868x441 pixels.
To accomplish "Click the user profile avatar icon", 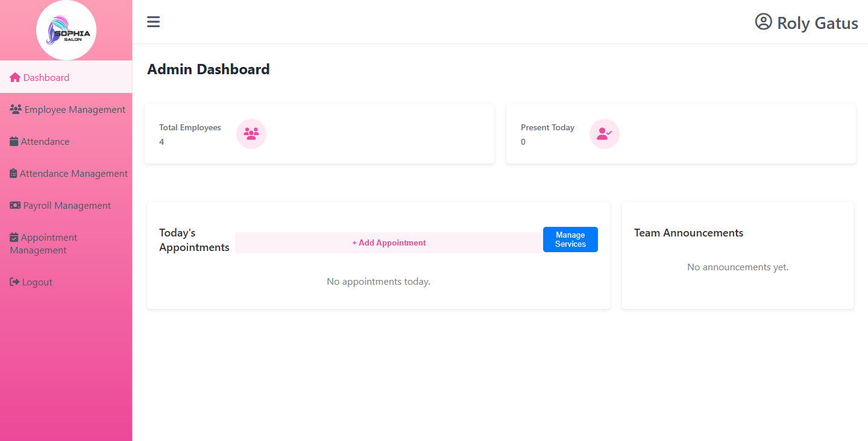I will [x=763, y=22].
